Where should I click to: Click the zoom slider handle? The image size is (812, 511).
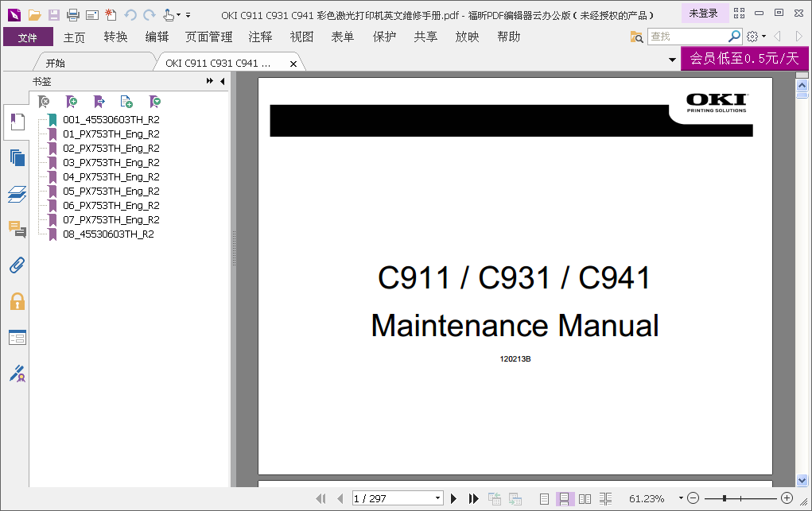pos(725,498)
